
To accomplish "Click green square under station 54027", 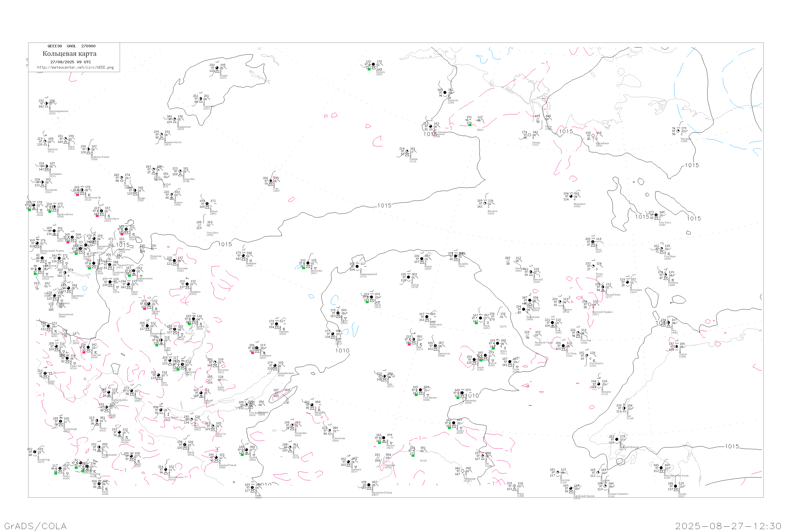I will click(x=469, y=125).
